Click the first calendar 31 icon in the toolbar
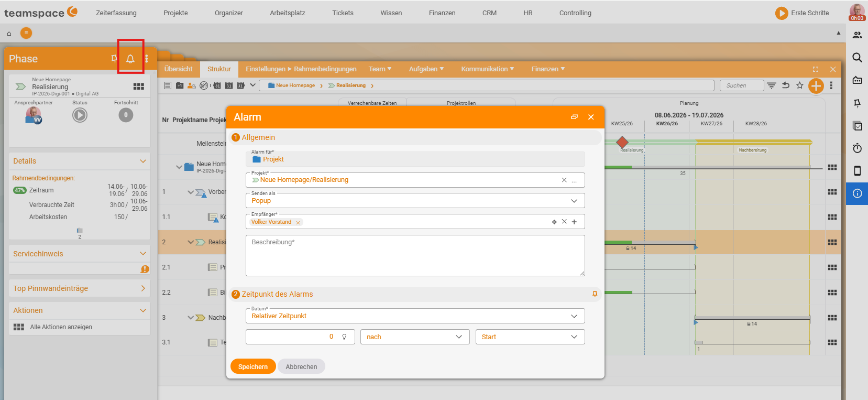This screenshot has width=868, height=400. click(x=217, y=85)
